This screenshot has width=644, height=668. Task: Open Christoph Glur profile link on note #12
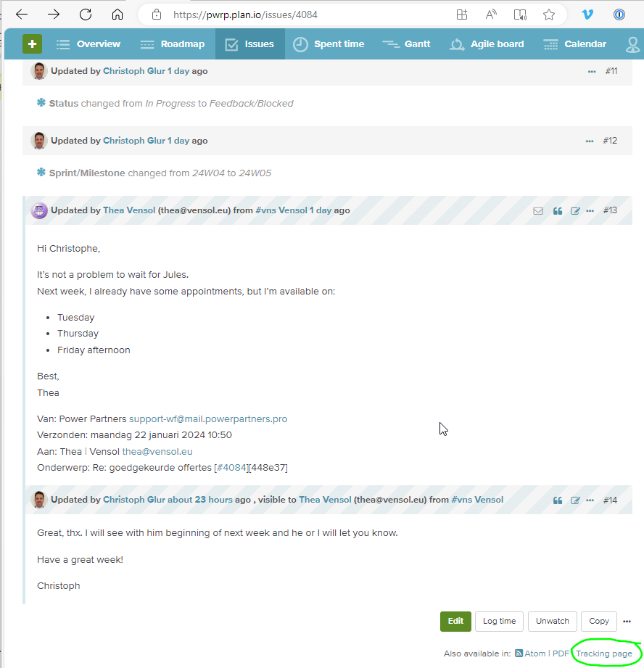point(134,141)
